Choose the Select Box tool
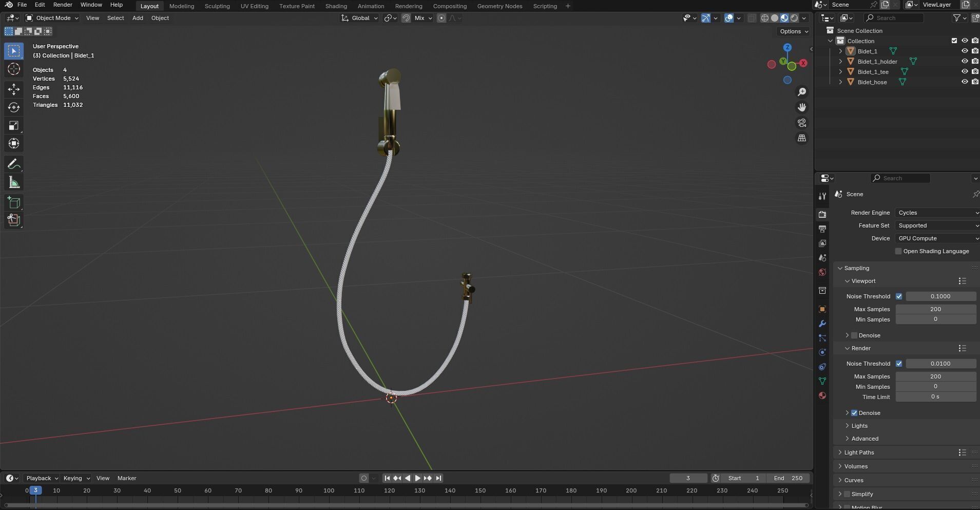Viewport: 980px width, 510px height. click(14, 51)
